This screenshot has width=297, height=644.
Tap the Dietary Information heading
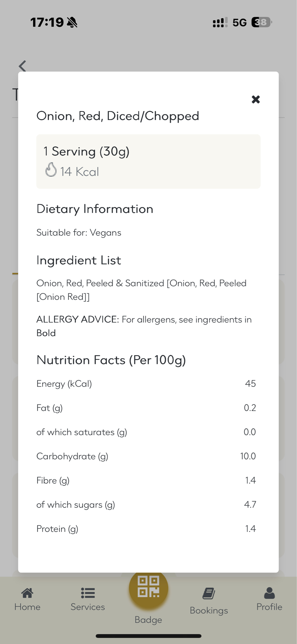tap(95, 209)
